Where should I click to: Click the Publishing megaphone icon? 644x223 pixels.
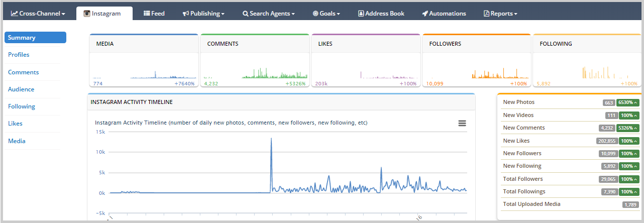[185, 14]
